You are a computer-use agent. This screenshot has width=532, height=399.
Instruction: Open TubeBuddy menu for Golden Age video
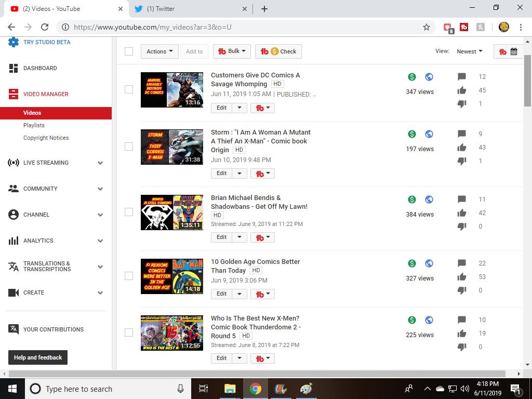coord(262,294)
